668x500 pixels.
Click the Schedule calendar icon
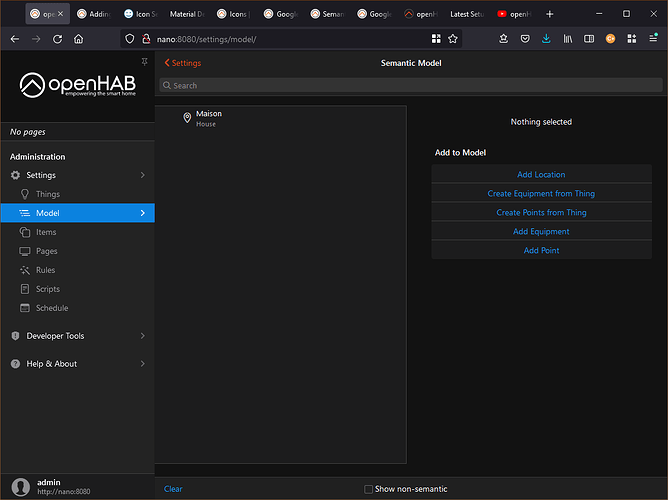[x=25, y=308]
